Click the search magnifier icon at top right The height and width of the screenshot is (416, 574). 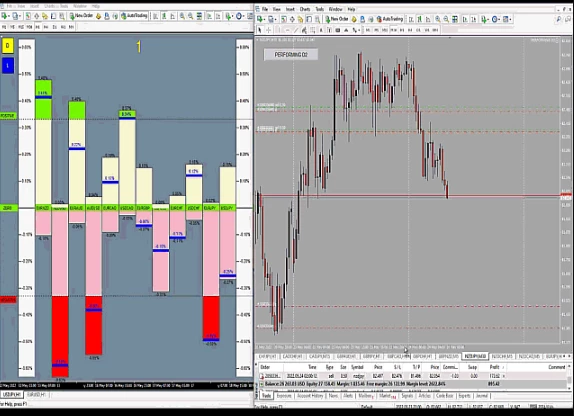(x=559, y=19)
